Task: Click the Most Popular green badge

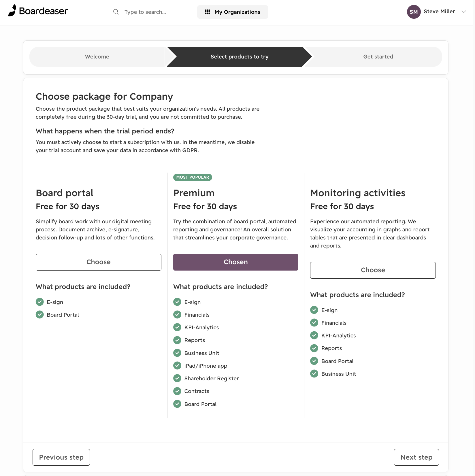Action: pos(193,177)
